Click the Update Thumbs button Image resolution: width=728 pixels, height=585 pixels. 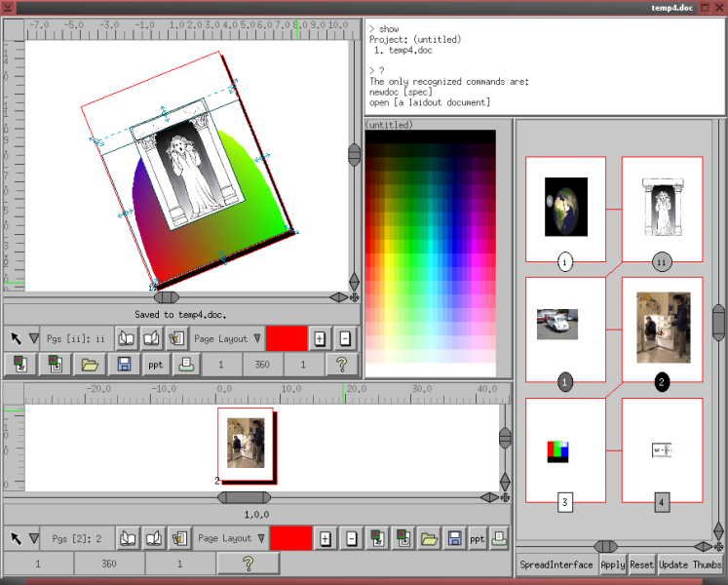[690, 565]
